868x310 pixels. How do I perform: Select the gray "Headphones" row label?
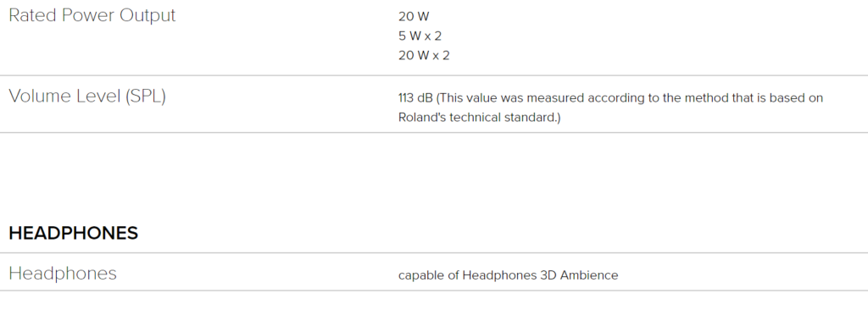pos(63,274)
